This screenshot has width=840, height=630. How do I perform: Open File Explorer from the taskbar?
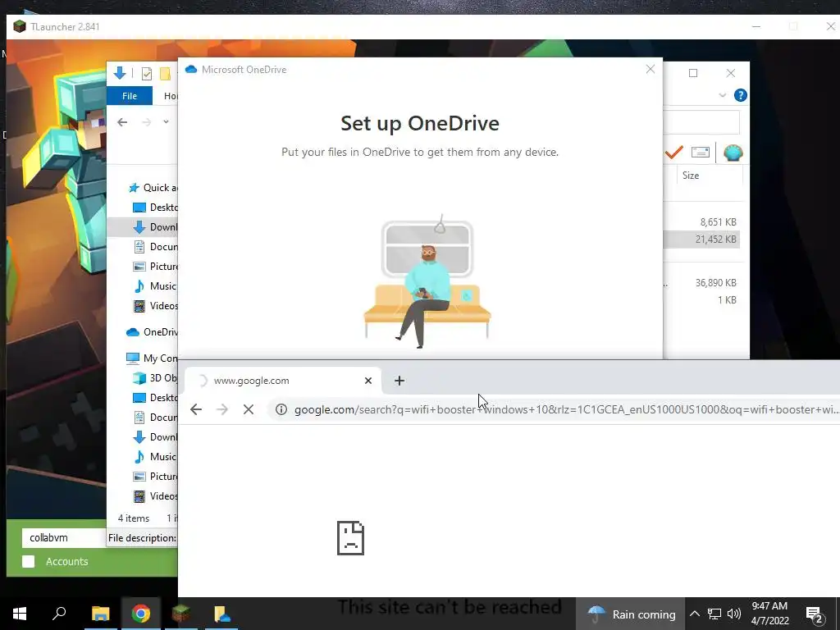[x=100, y=614]
